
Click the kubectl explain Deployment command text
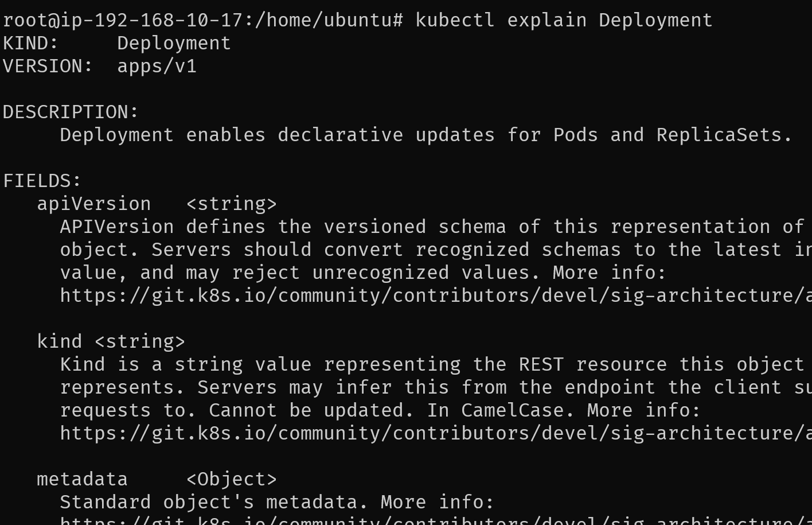[x=564, y=20]
